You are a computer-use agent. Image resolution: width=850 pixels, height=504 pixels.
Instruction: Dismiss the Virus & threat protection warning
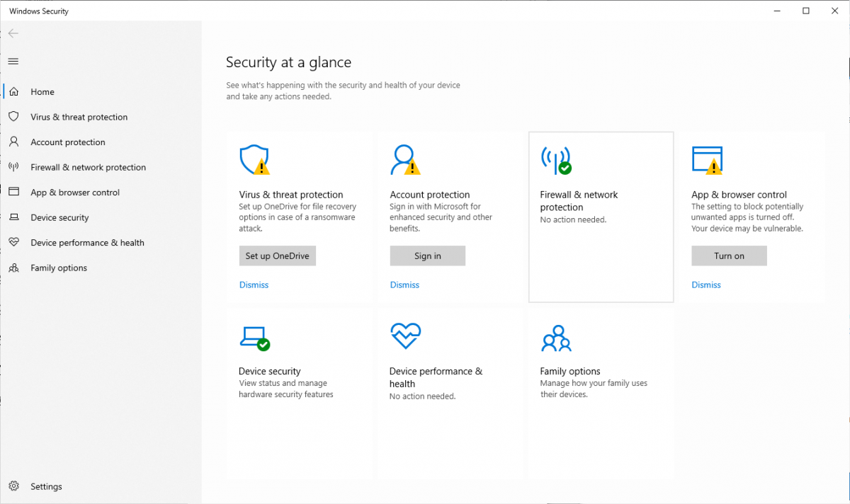[x=254, y=285]
